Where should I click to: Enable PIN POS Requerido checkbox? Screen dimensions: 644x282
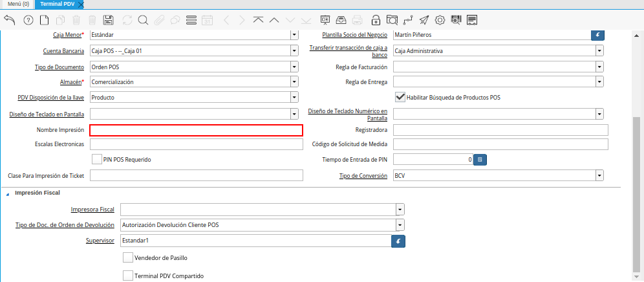pos(97,160)
